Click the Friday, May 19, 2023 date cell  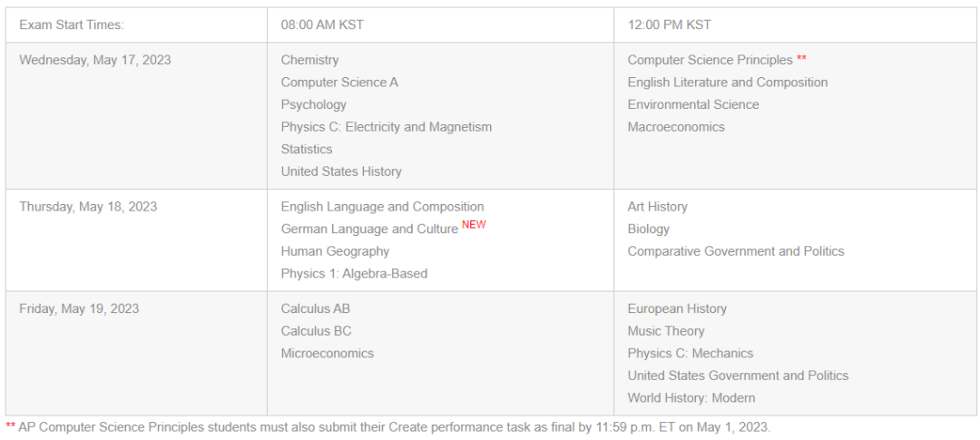coord(136,353)
